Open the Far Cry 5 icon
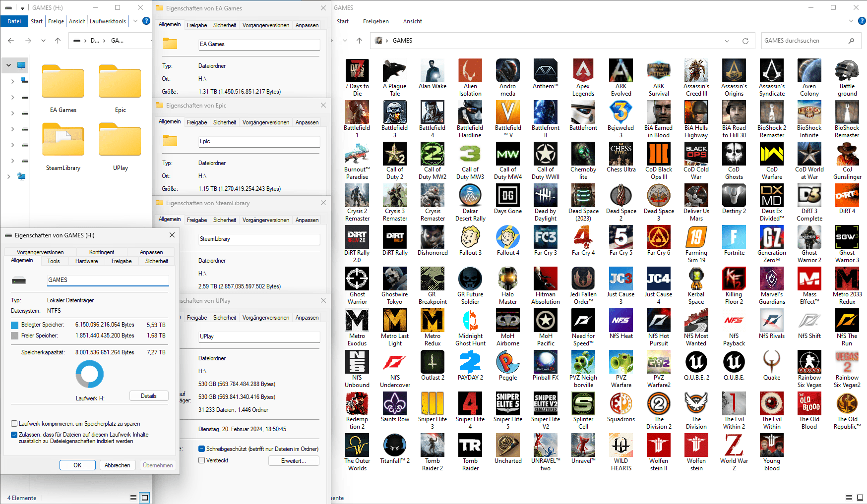This screenshot has height=504, width=867. point(621,241)
